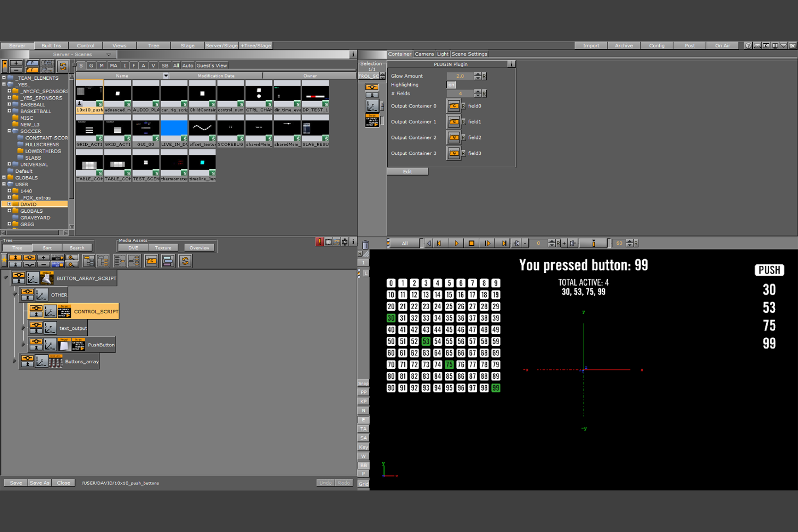This screenshot has width=798, height=532.
Task: Toggle visibility of the Buttons_array container
Action: coord(27,358)
